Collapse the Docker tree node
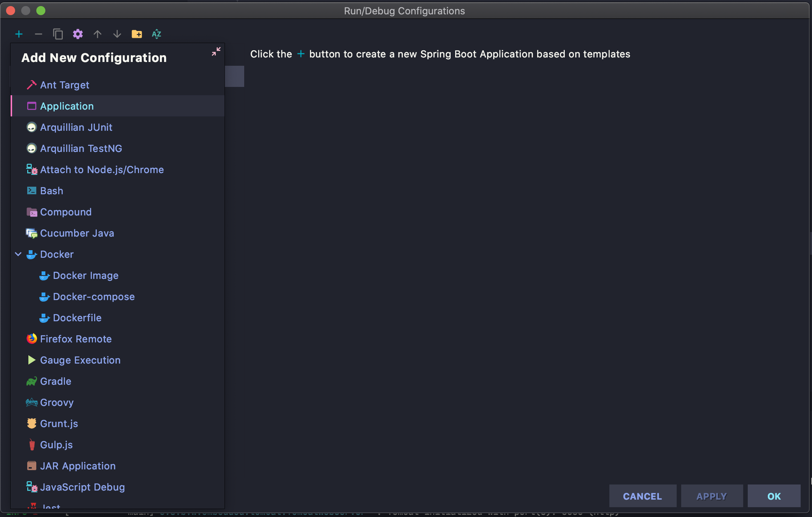 pyautogui.click(x=18, y=254)
